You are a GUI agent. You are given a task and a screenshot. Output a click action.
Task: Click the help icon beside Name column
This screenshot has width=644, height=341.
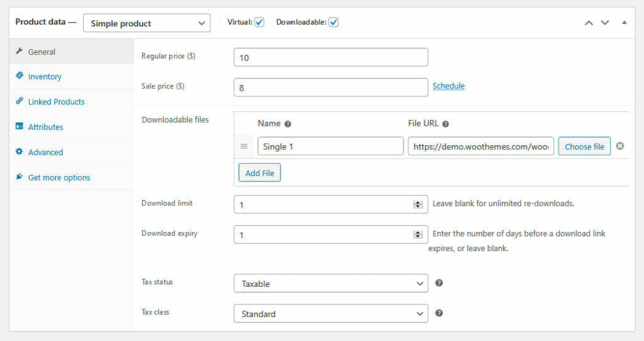[x=288, y=124]
